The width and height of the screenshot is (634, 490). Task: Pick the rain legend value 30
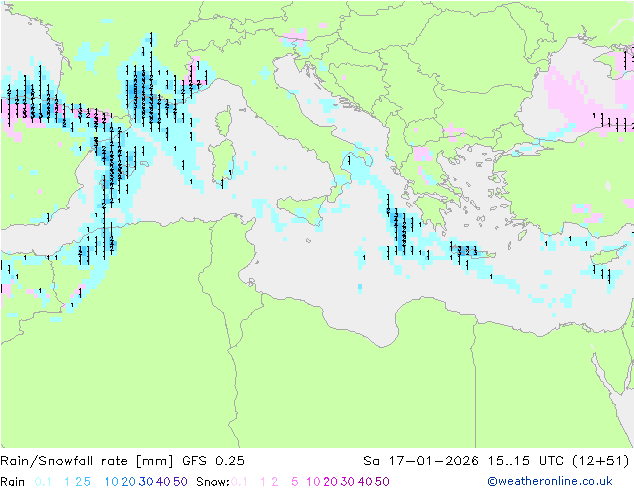click(x=146, y=482)
